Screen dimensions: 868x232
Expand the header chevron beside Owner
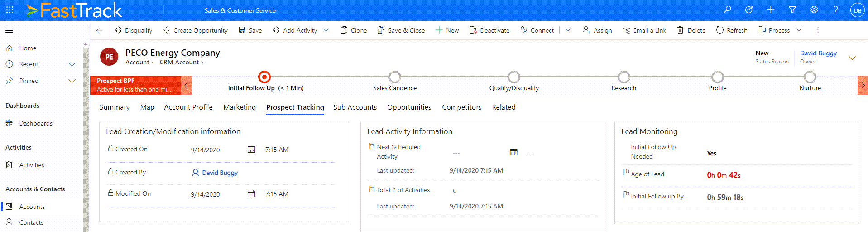point(852,58)
